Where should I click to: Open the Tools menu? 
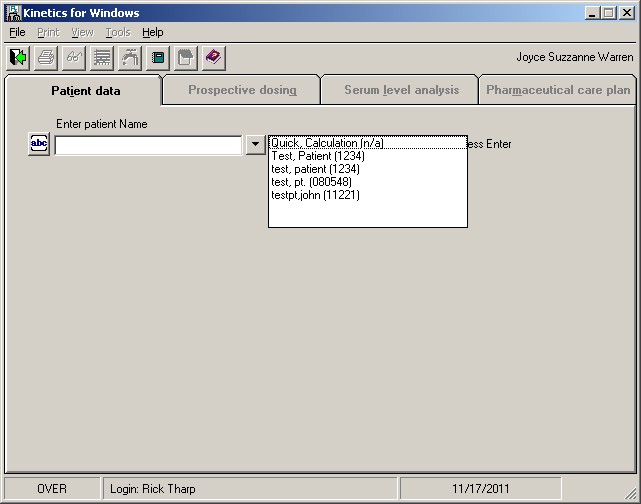tap(118, 32)
